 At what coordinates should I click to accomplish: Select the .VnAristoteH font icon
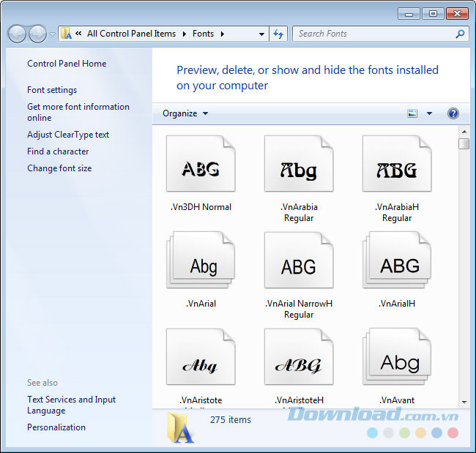[299, 356]
